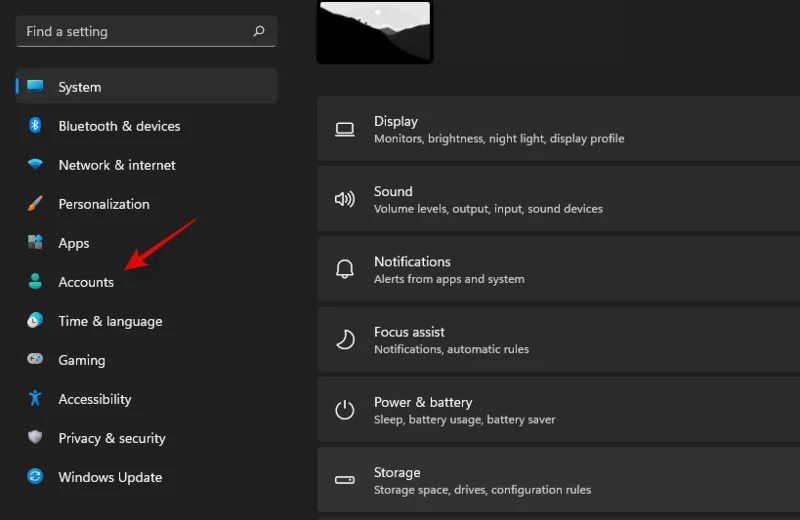This screenshot has height=520, width=800.
Task: Go to Notifications settings
Action: coord(558,269)
